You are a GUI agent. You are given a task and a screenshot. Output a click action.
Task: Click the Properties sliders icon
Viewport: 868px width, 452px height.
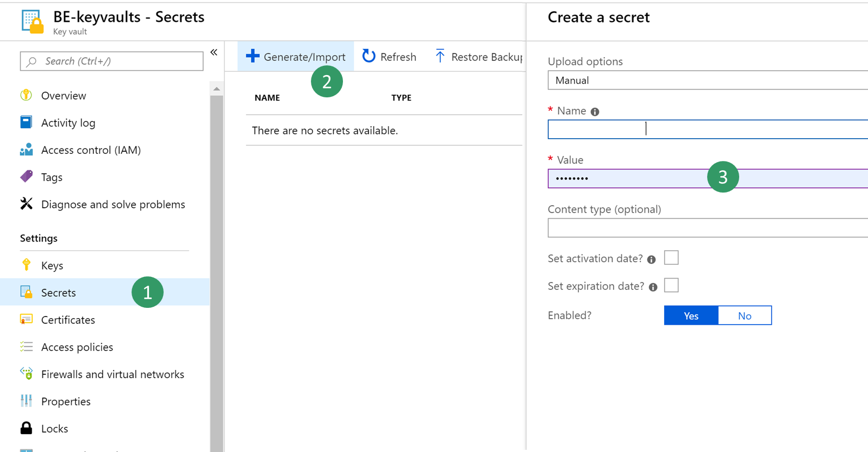pos(26,401)
